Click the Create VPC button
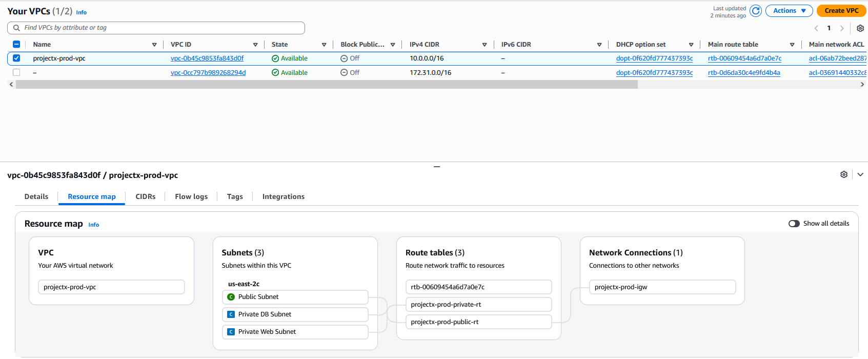Viewport: 868px width, 359px height. (x=841, y=11)
